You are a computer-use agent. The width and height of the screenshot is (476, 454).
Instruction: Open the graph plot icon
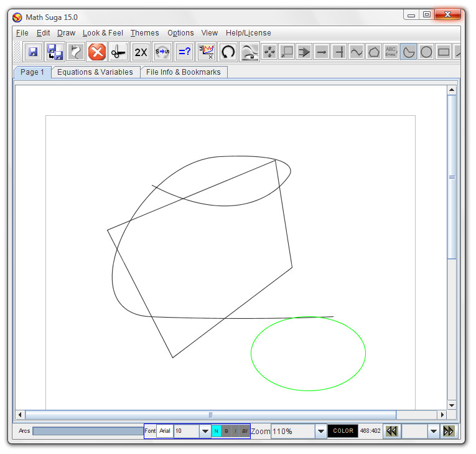206,52
